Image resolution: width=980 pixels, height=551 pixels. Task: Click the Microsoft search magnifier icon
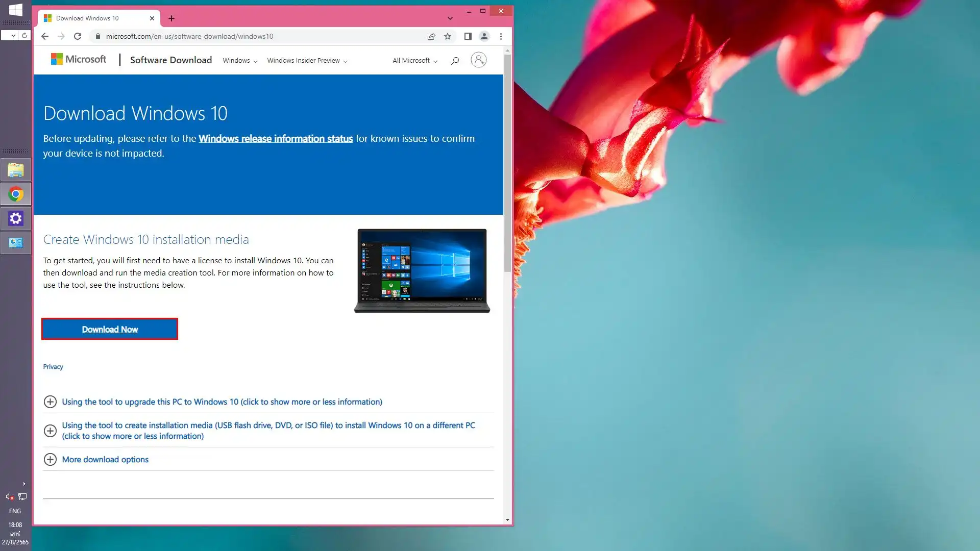(455, 61)
